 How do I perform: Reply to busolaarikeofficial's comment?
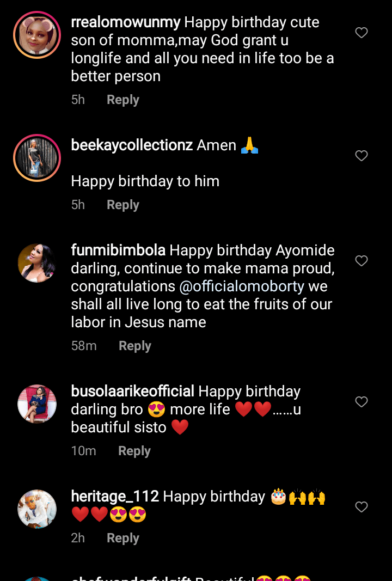(134, 451)
